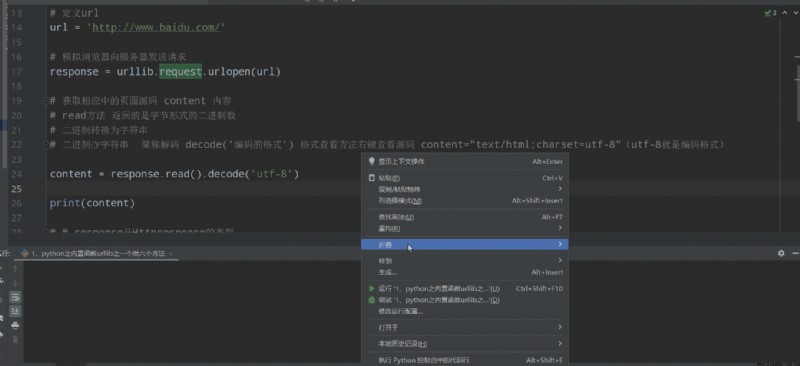800x366 pixels.
Task: Choose 显示上下文操作 from context menu
Action: [x=465, y=161]
